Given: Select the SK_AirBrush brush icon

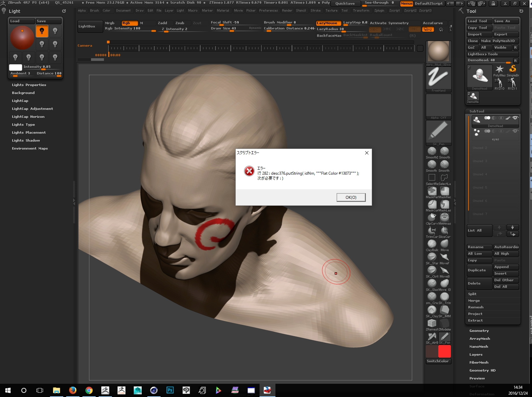Looking at the screenshot, I should coord(432,336).
